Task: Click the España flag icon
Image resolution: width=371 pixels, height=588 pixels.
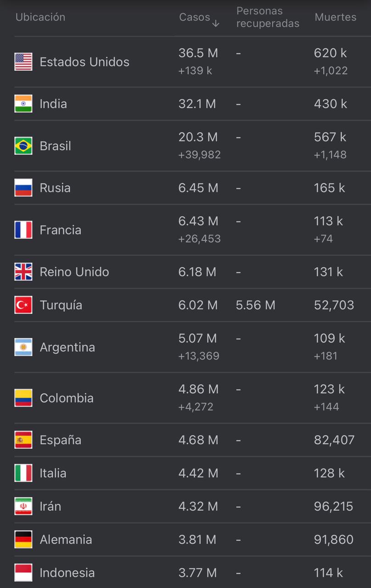Action: click(23, 440)
